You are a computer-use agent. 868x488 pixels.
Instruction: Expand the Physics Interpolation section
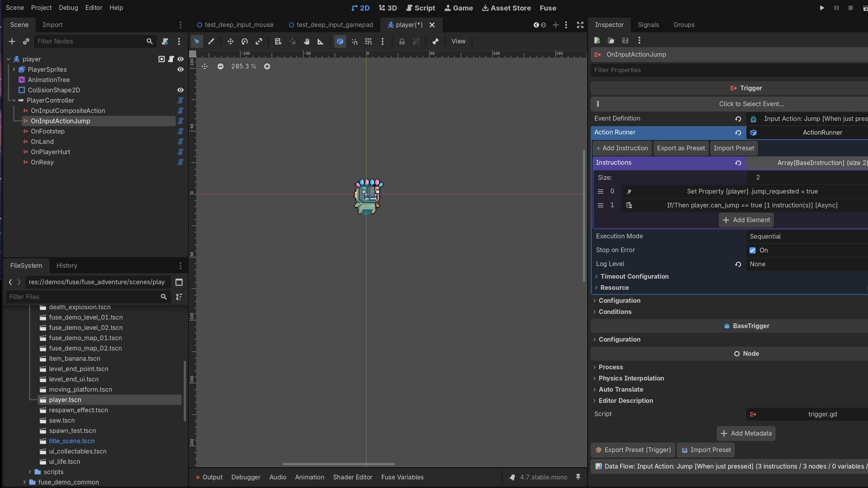[x=631, y=378]
